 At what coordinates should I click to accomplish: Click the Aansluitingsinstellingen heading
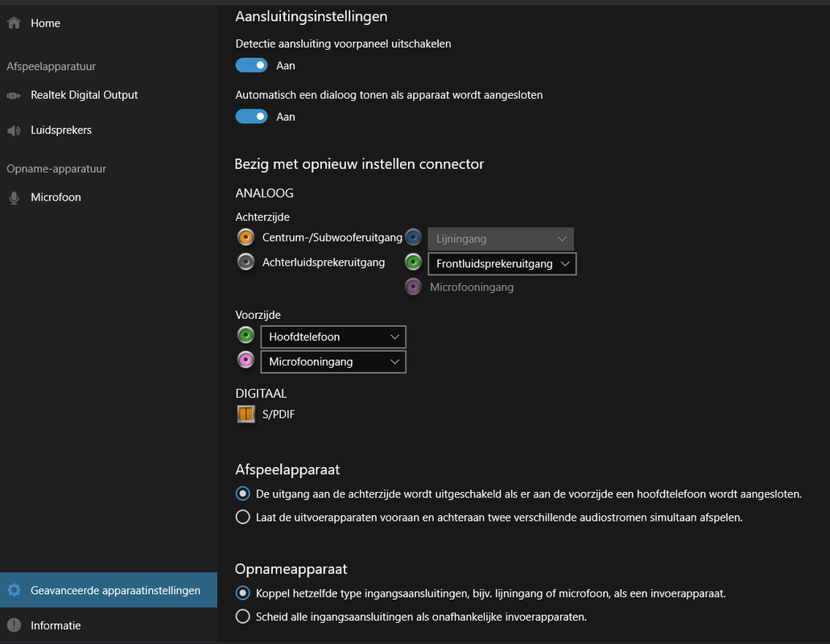[312, 16]
